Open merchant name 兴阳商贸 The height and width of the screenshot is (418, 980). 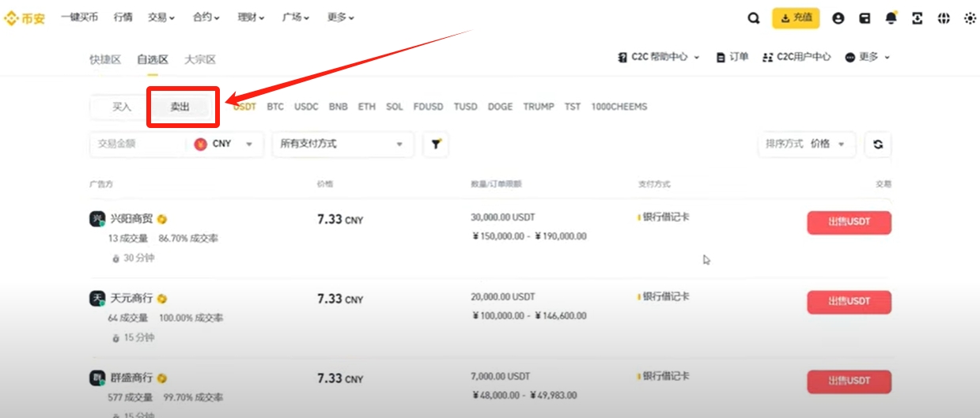point(131,219)
